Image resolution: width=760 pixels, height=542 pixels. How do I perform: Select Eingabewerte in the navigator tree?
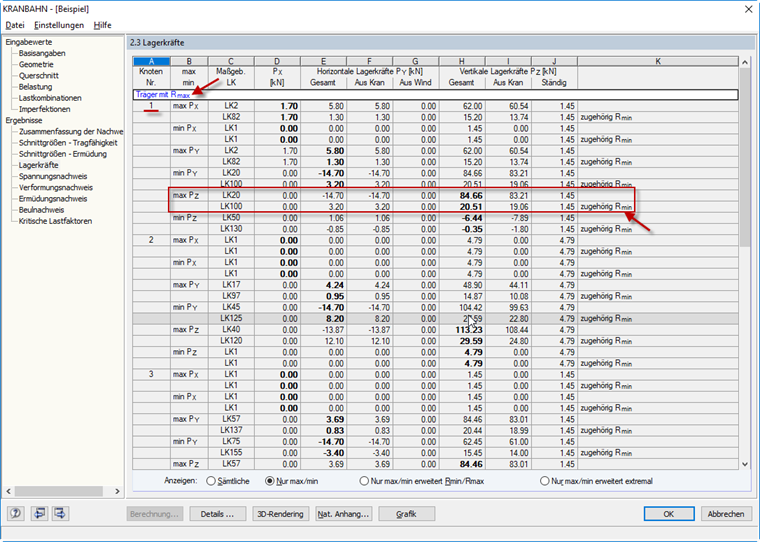[29, 42]
